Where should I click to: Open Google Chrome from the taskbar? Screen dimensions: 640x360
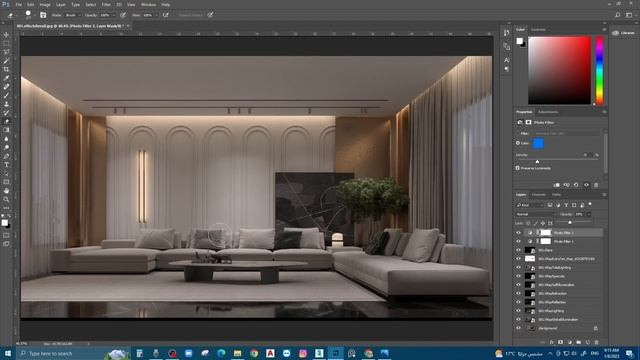click(x=254, y=353)
